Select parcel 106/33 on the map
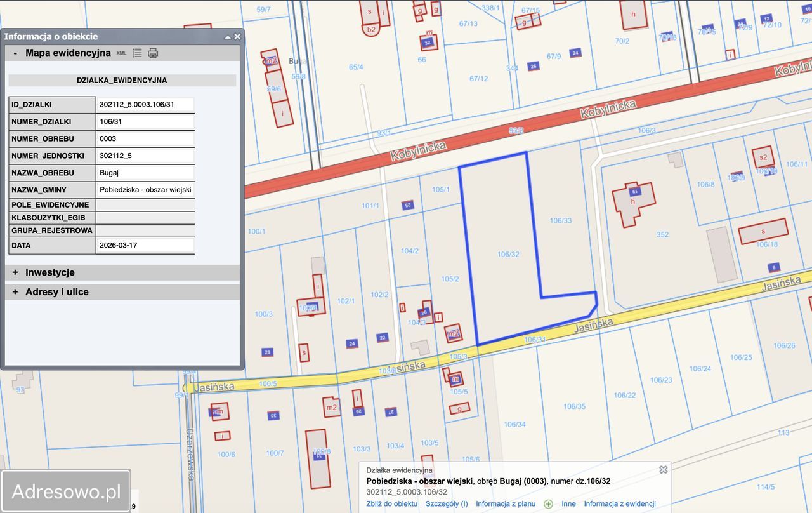Viewport: 812px width, 513px height. click(x=560, y=221)
